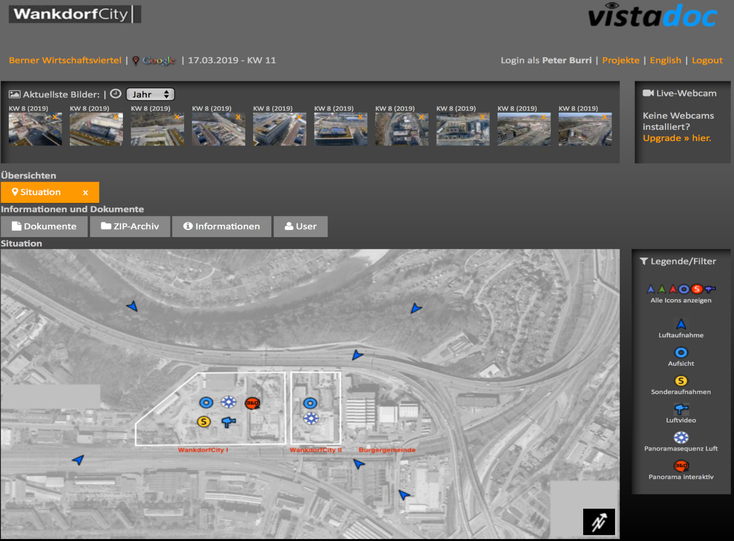Close the Situation tab with x
The height and width of the screenshot is (541, 734).
click(85, 192)
